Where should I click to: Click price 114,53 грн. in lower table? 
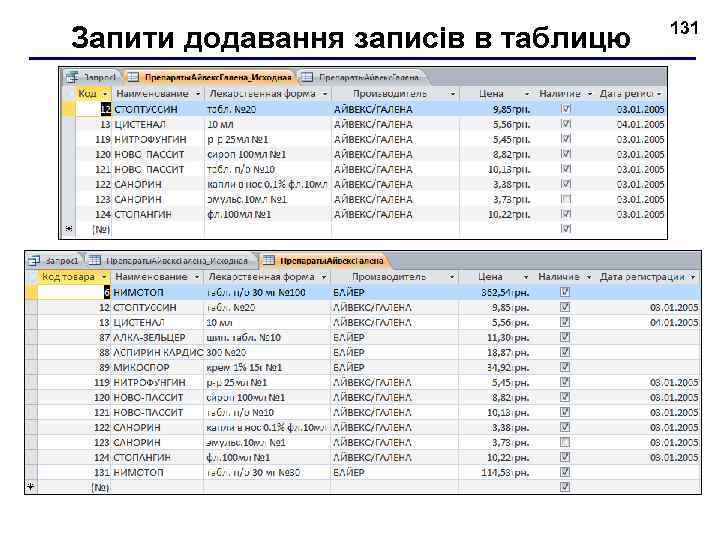[495, 472]
